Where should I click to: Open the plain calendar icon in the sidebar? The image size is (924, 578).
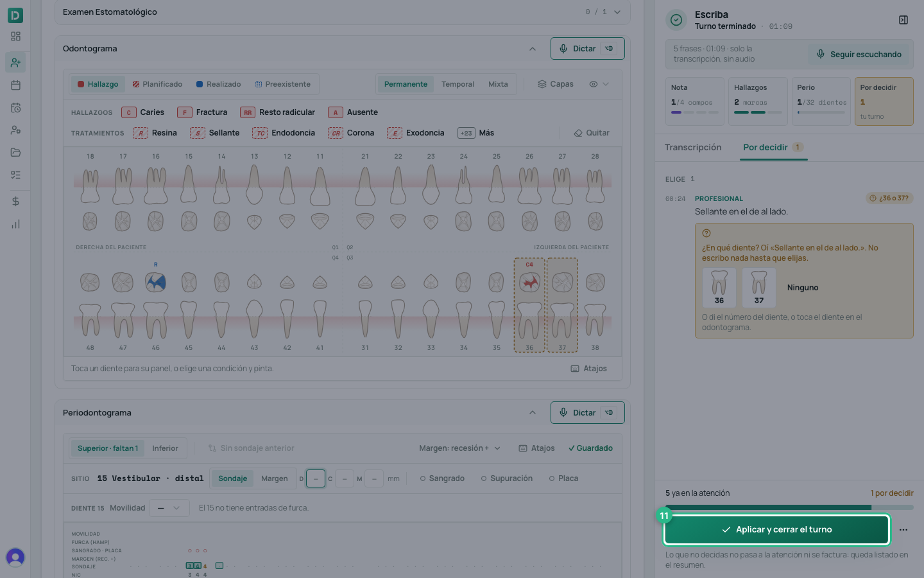(15, 85)
